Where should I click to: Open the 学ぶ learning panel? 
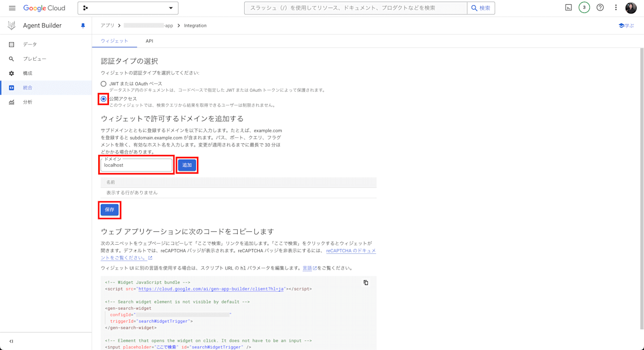626,26
